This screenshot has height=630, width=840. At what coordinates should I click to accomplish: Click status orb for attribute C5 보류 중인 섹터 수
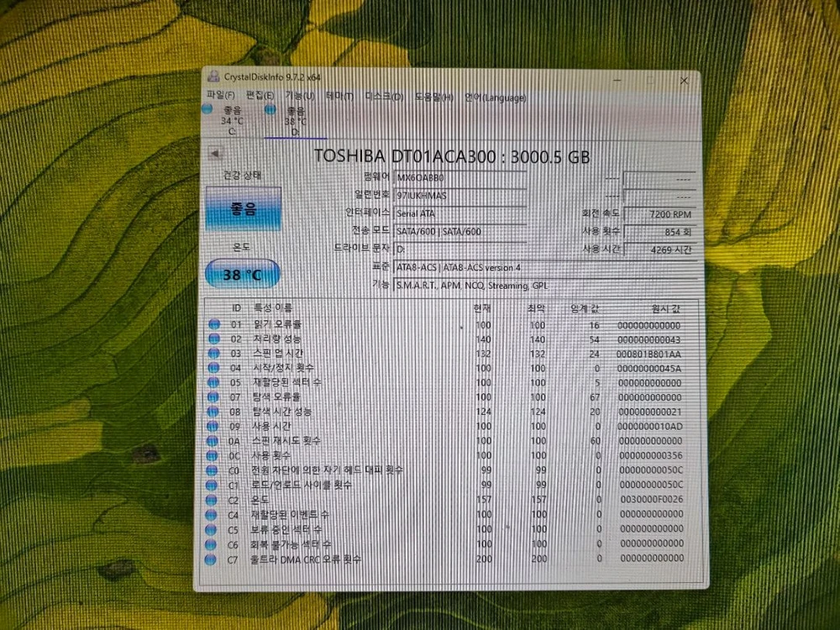211,529
